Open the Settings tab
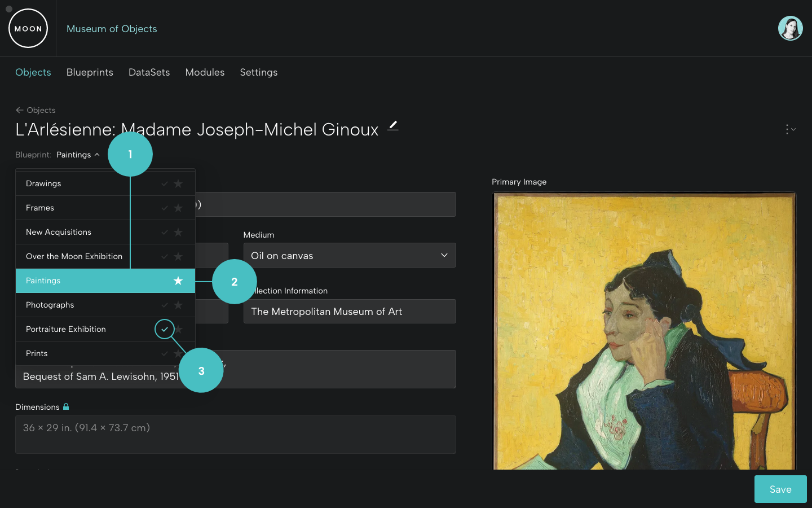Viewport: 812px width, 508px height. pos(259,72)
